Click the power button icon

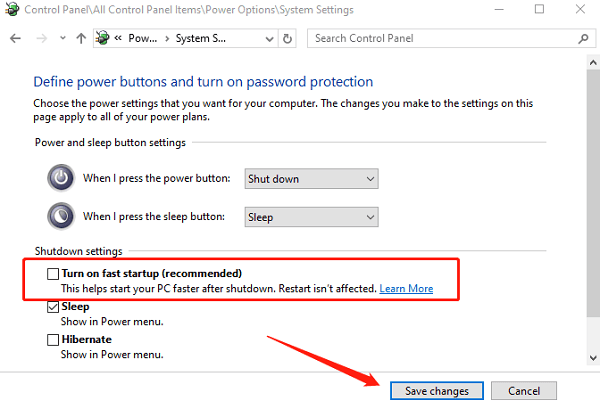pos(62,178)
